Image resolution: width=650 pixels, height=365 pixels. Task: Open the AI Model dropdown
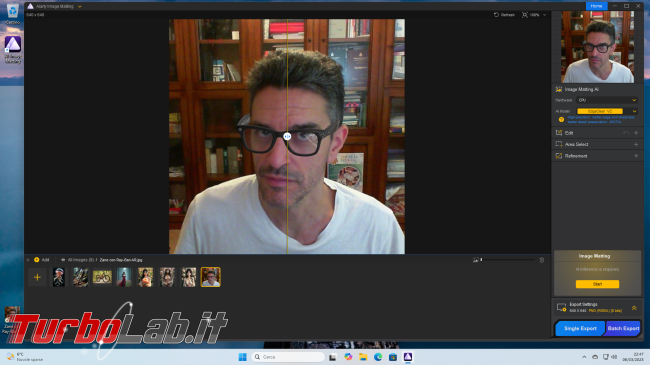(607, 111)
